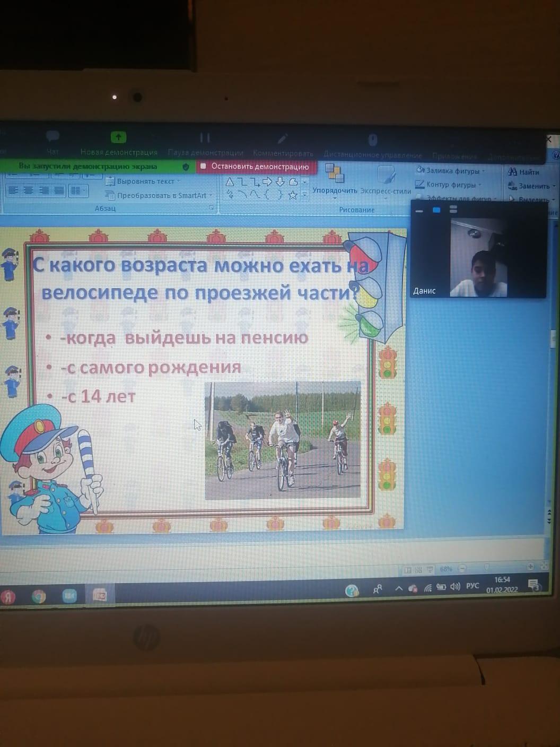The height and width of the screenshot is (747, 560).
Task: Switch video panel to grid view
Action: 453,210
